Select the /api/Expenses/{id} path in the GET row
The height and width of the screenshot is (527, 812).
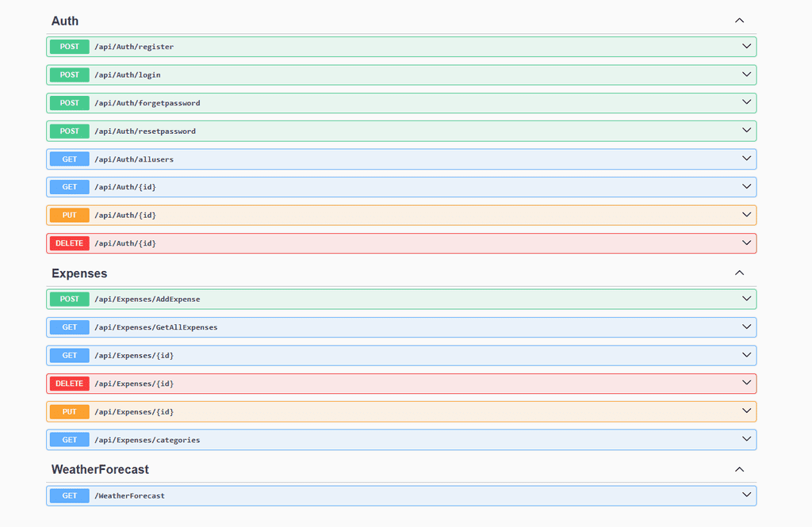click(134, 356)
